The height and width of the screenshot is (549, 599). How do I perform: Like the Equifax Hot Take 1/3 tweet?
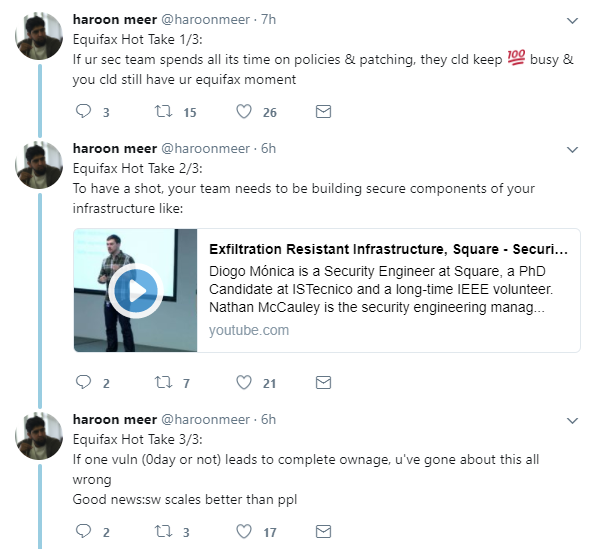click(244, 112)
